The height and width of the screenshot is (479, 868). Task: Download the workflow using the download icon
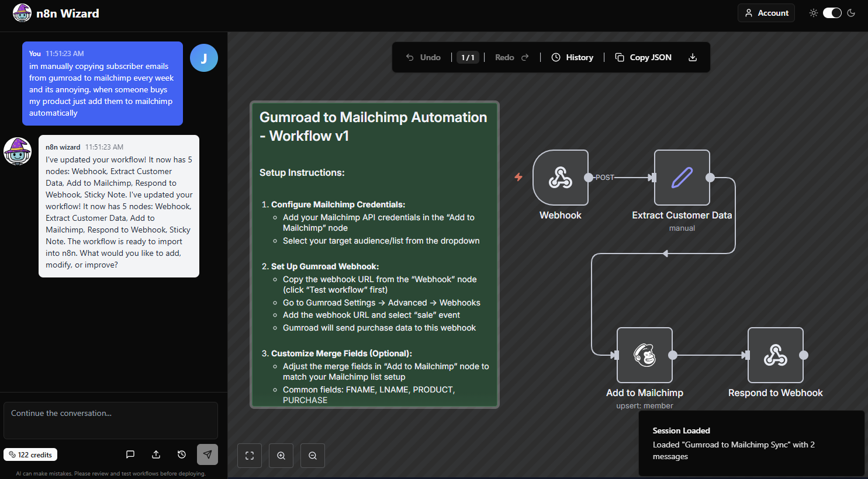(x=693, y=57)
